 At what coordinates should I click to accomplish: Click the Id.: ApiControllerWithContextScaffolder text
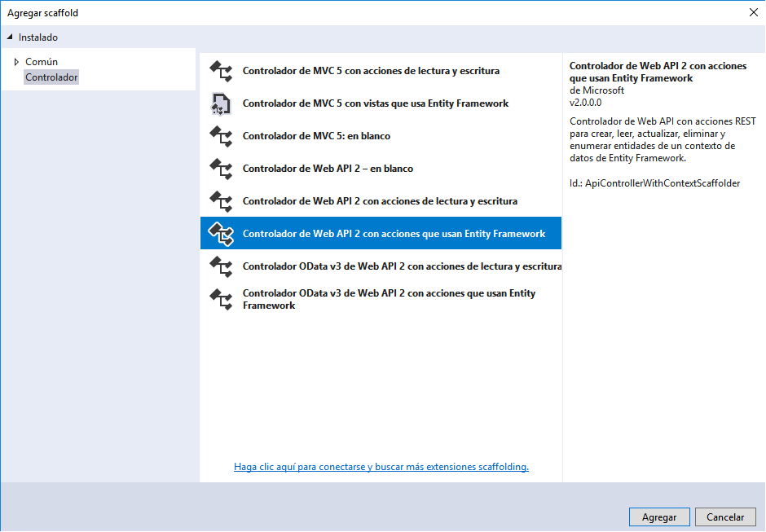[654, 183]
